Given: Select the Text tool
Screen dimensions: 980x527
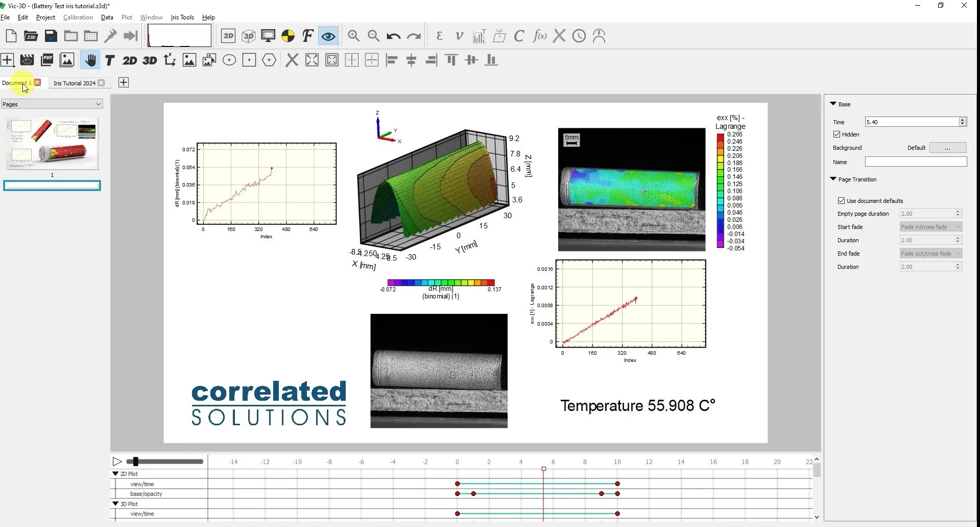Looking at the screenshot, I should coord(109,60).
